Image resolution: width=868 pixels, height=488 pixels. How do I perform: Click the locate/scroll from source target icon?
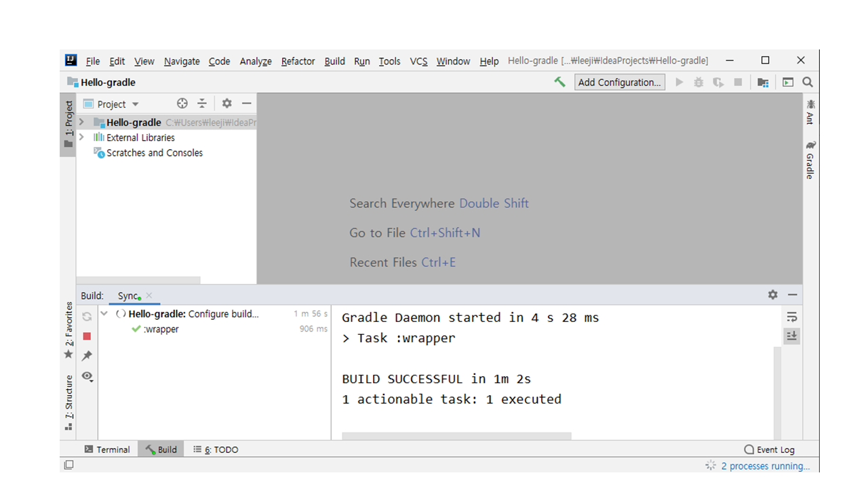click(182, 104)
